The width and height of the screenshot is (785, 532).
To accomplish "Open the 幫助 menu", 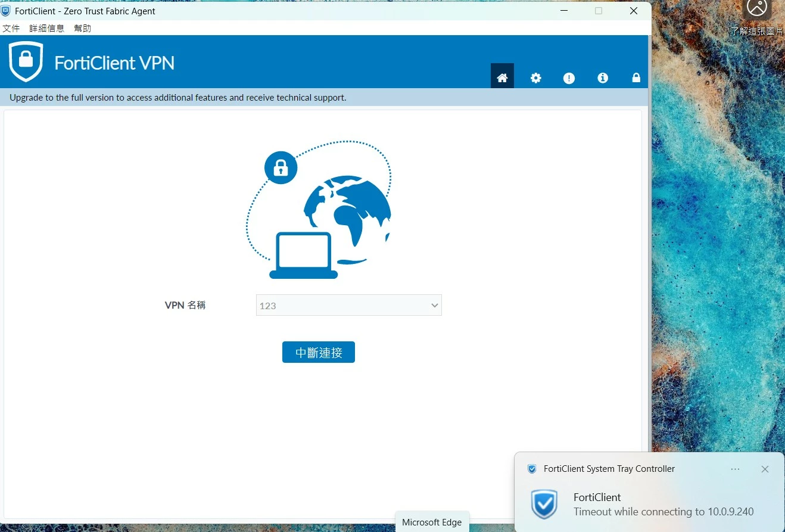I will [83, 28].
